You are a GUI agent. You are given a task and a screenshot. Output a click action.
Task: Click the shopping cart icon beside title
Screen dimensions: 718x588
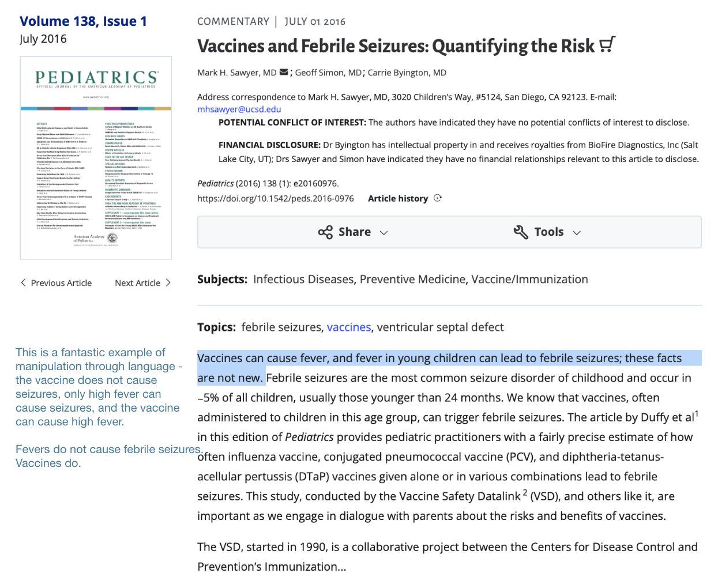click(607, 44)
